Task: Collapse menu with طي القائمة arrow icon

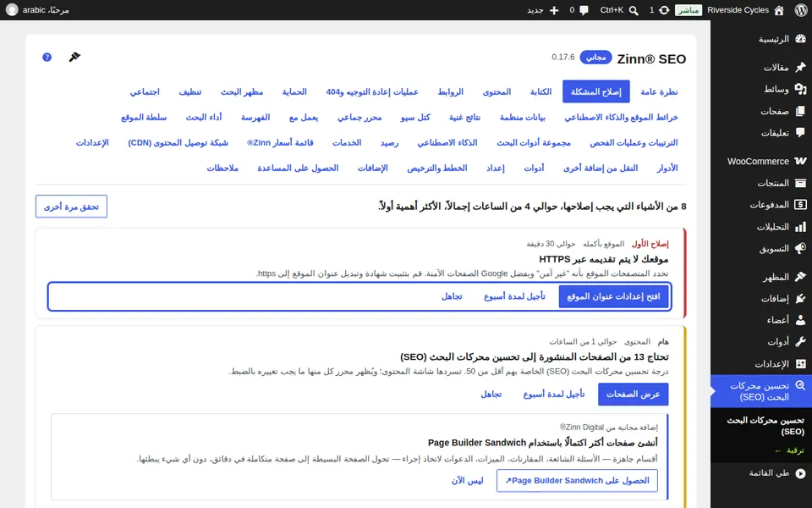Action: [801, 473]
